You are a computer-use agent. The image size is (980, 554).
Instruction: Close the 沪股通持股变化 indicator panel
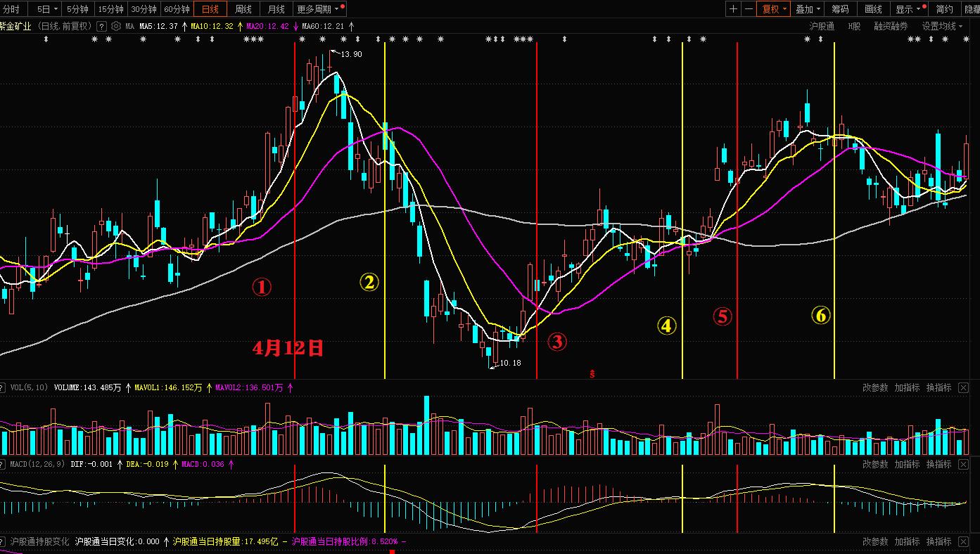coord(963,541)
